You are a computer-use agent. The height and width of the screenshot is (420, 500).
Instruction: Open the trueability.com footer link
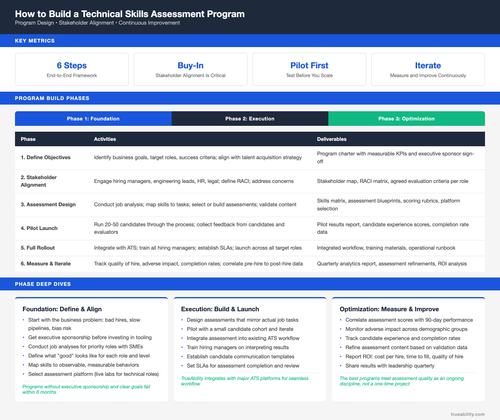468,414
